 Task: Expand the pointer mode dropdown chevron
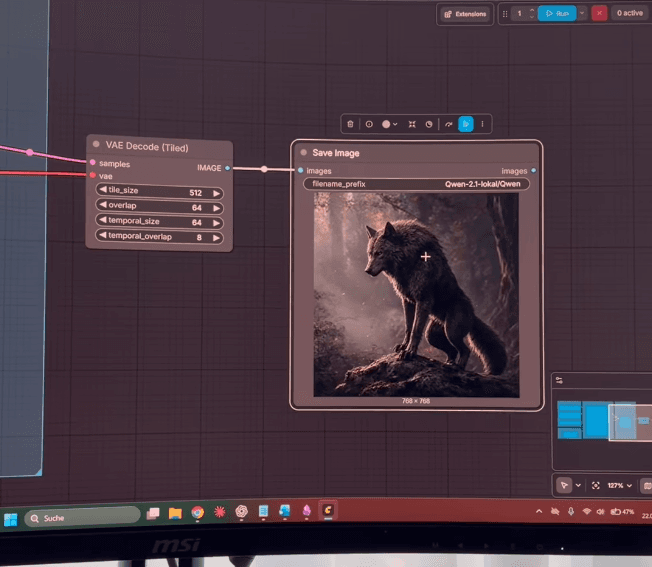[578, 486]
